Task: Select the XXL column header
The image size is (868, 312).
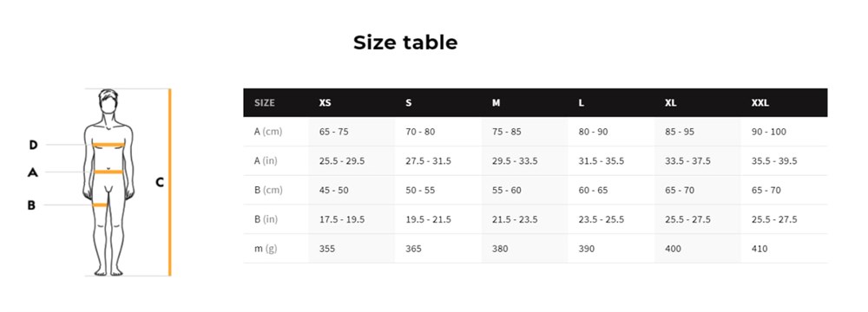Action: coord(760,103)
